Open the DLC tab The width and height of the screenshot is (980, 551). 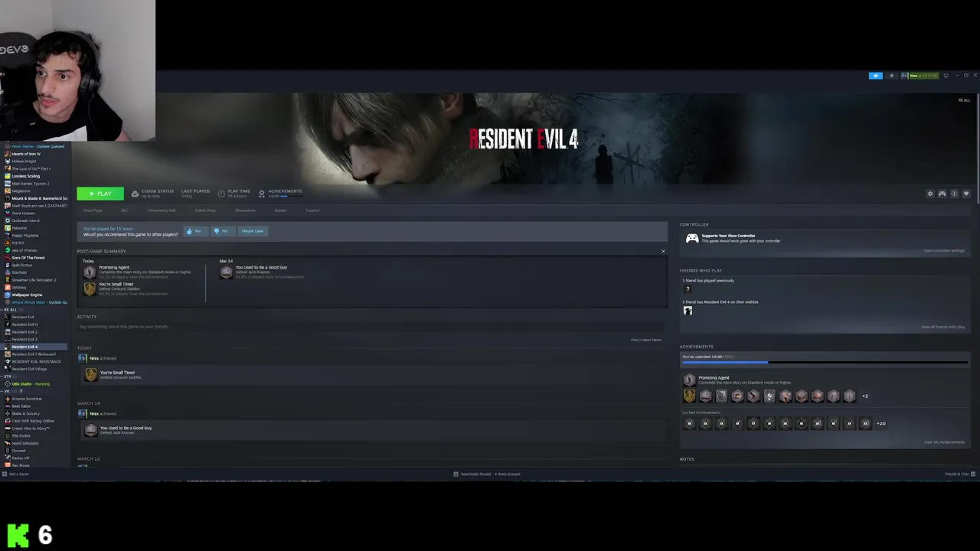(125, 210)
